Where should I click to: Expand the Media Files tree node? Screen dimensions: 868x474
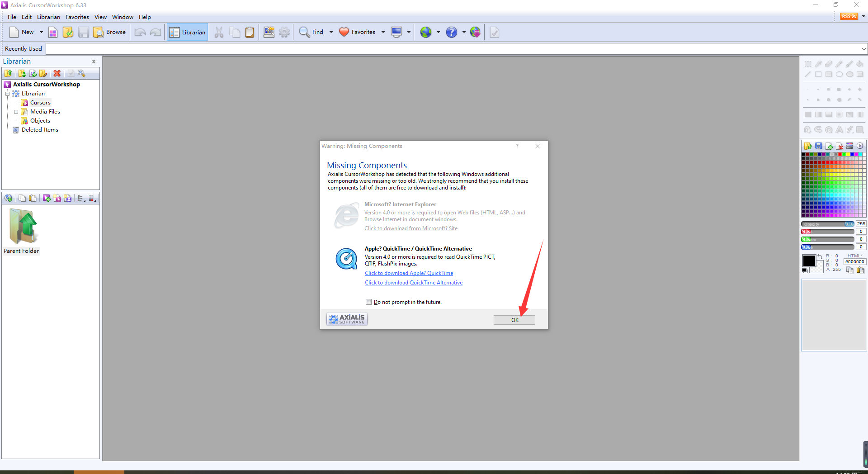click(16, 112)
